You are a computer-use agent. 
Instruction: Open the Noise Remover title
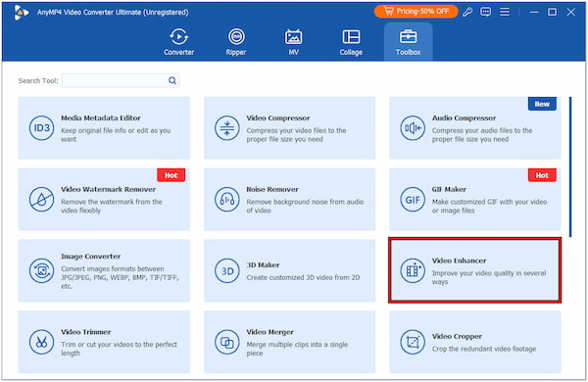tap(272, 189)
